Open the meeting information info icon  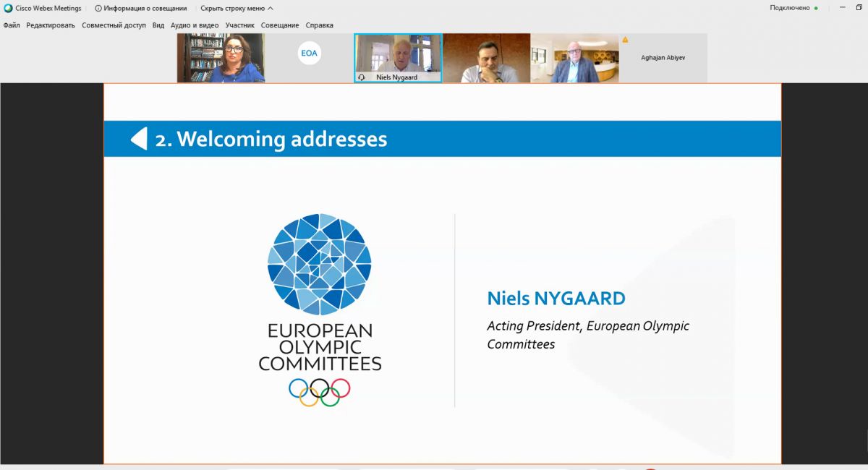click(x=98, y=8)
